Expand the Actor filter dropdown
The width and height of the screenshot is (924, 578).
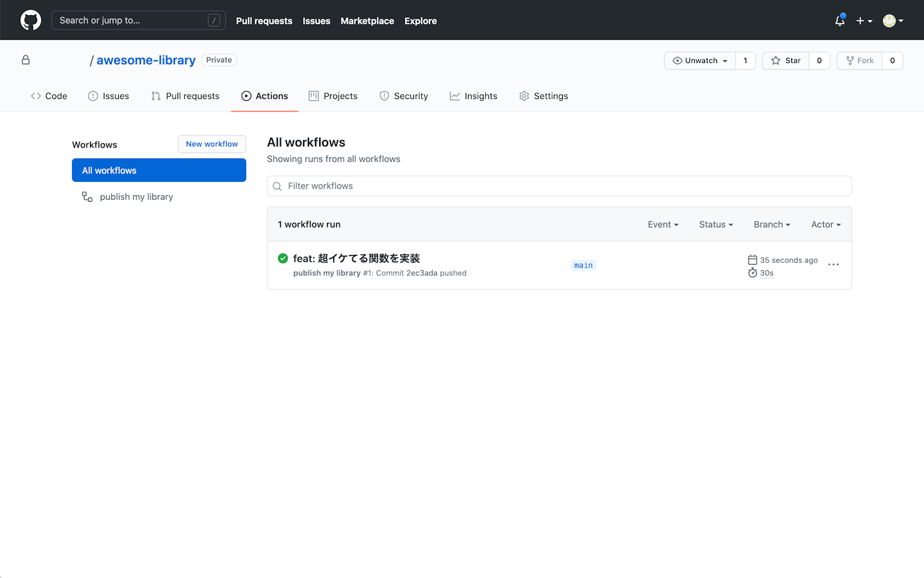(x=825, y=224)
